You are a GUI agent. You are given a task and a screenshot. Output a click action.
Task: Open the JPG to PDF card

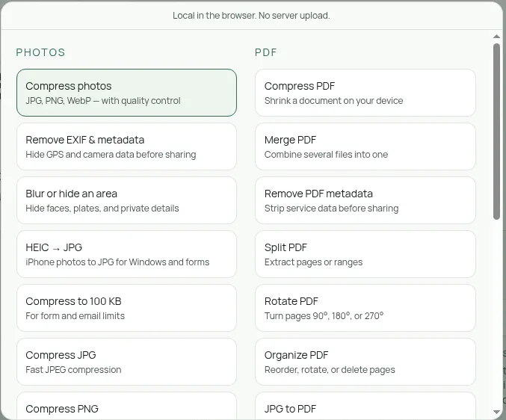(x=365, y=406)
